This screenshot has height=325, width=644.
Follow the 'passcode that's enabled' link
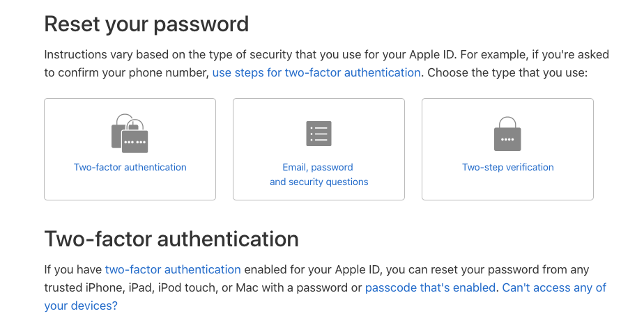(x=430, y=287)
